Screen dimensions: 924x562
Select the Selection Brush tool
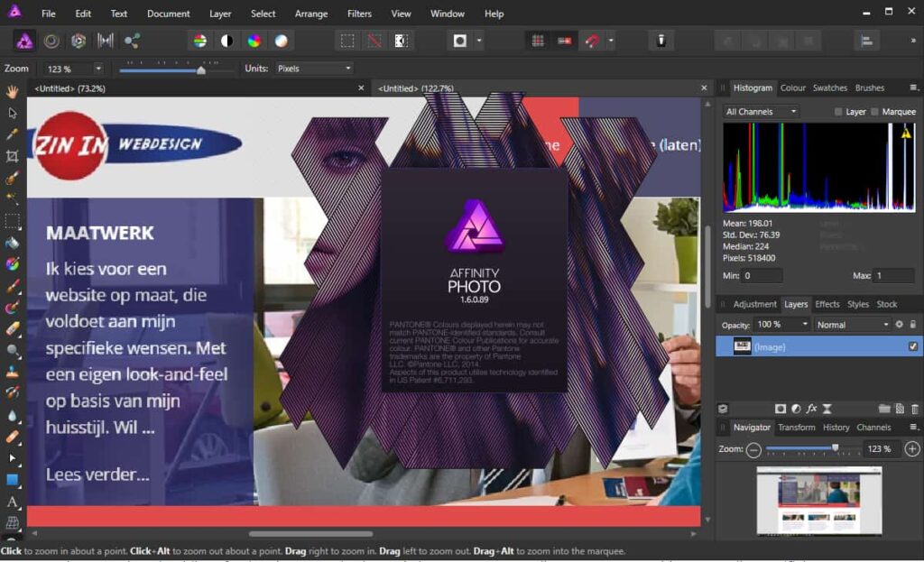click(12, 178)
